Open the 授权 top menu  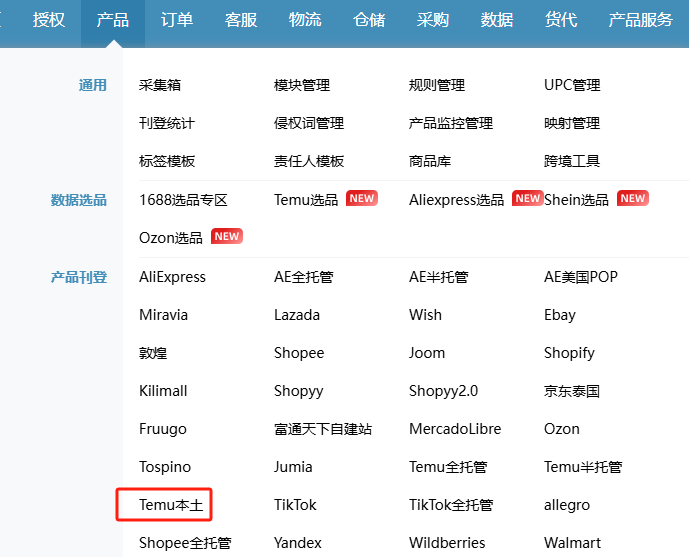click(49, 20)
